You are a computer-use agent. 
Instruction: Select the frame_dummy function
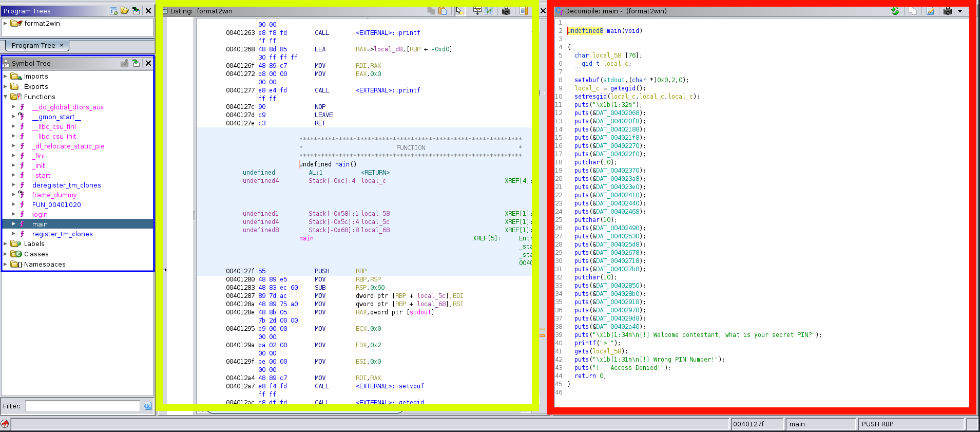54,195
